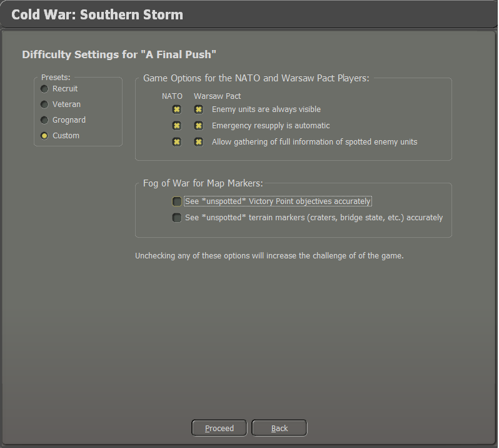This screenshot has width=499, height=448.
Task: Select the Custom preset radio button
Action: [44, 136]
